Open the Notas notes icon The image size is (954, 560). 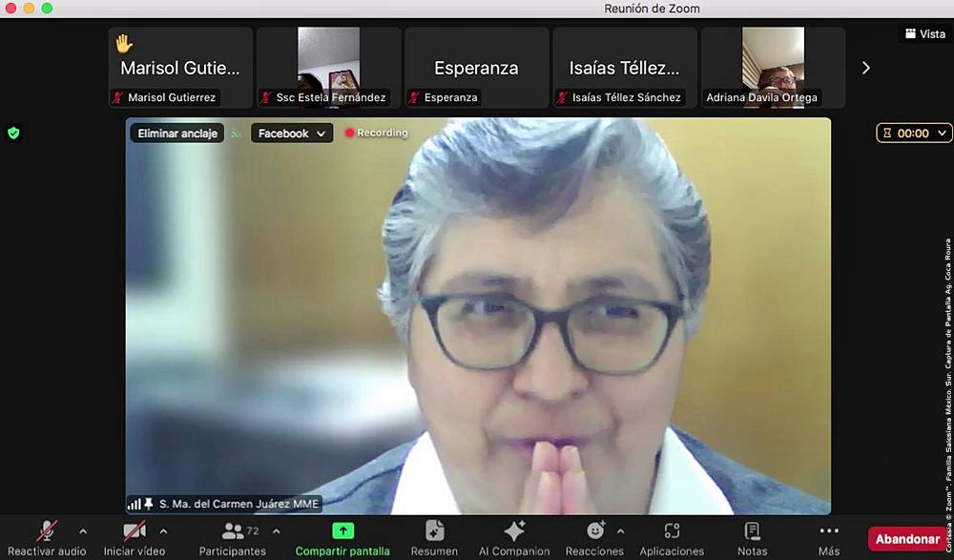coord(753,530)
